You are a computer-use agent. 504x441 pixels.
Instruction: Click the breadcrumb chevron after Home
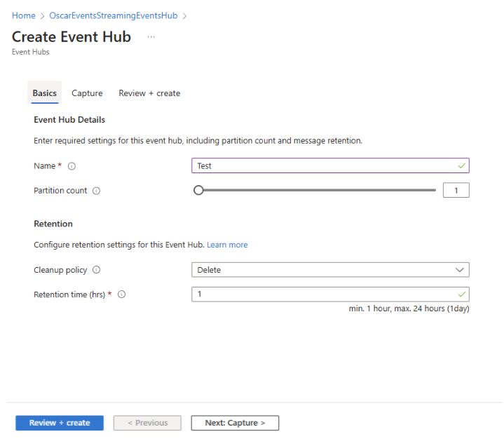pyautogui.click(x=42, y=15)
